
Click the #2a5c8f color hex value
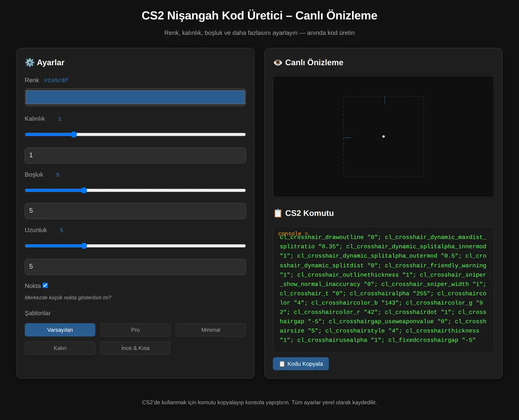pos(56,80)
